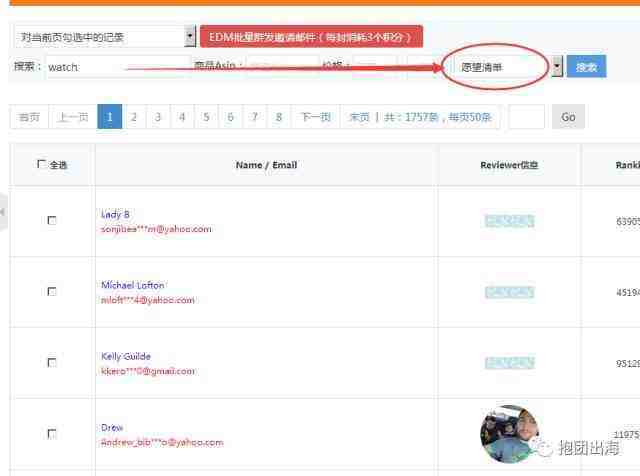The width and height of the screenshot is (640, 476).
Task: Go to 下一页 in pagination
Action: pyautogui.click(x=315, y=117)
